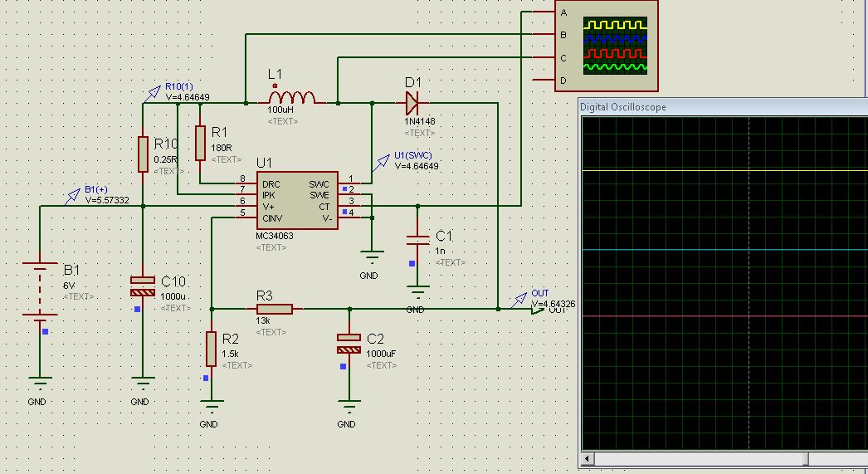
Task: Click the C1 1n capacitor symbol
Action: [x=418, y=246]
